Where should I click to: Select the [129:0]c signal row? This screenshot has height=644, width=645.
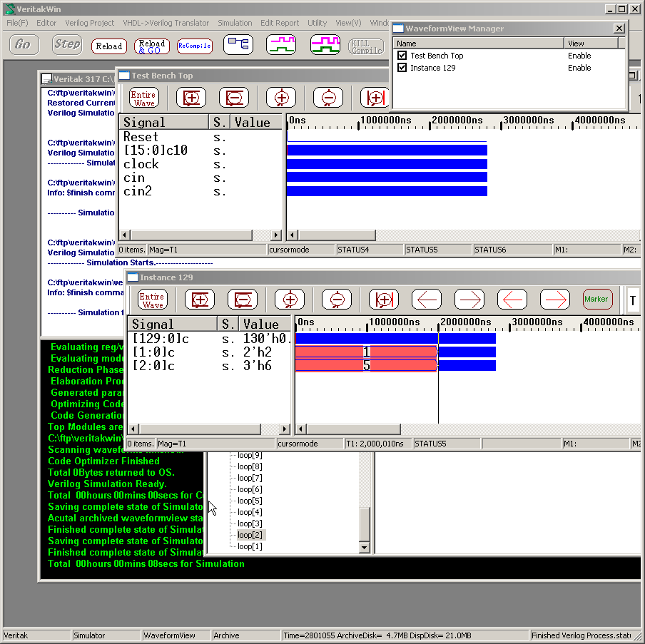[209, 339]
